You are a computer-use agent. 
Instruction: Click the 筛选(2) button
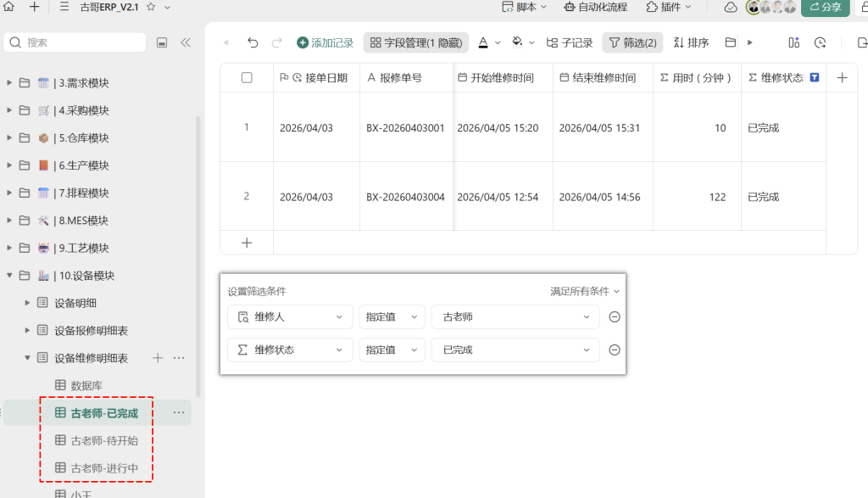click(x=632, y=42)
